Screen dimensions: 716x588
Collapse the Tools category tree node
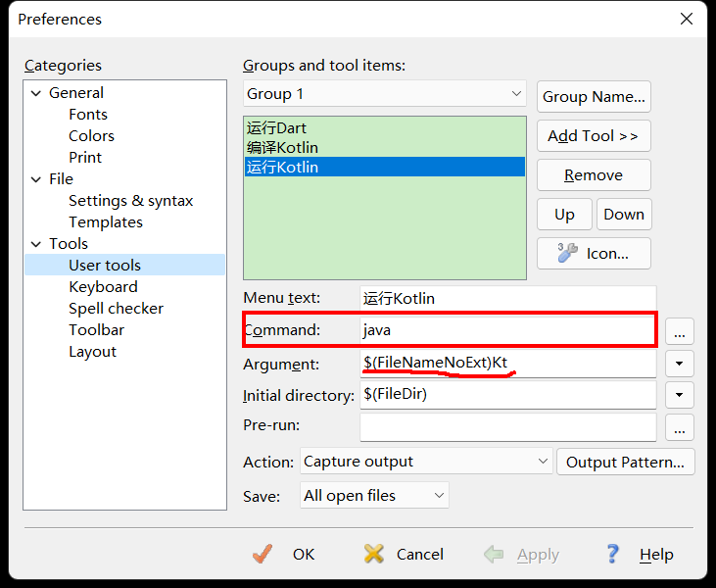[x=36, y=244]
